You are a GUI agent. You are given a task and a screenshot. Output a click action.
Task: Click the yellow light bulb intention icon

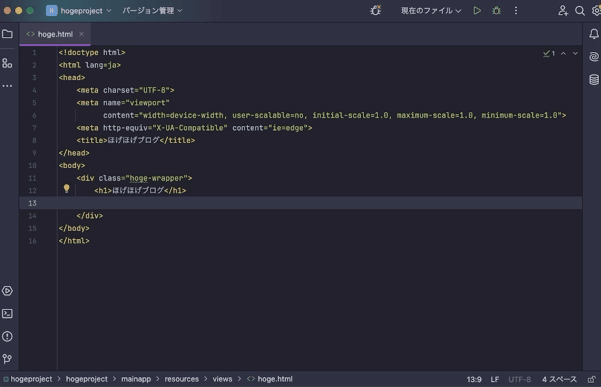coord(67,189)
